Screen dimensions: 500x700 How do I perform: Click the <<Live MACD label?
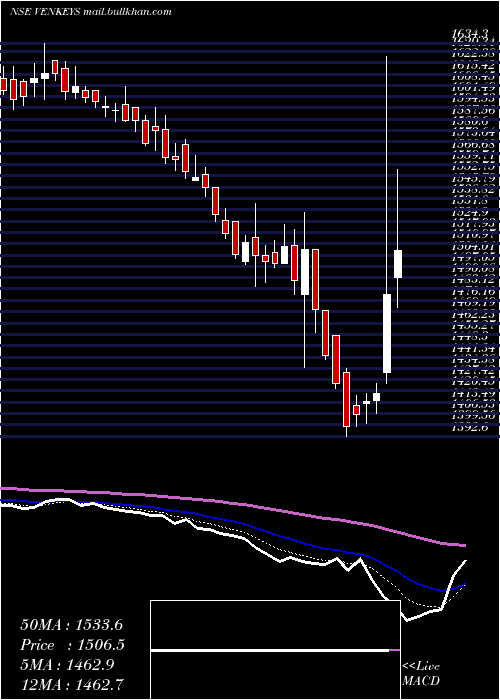(x=421, y=675)
